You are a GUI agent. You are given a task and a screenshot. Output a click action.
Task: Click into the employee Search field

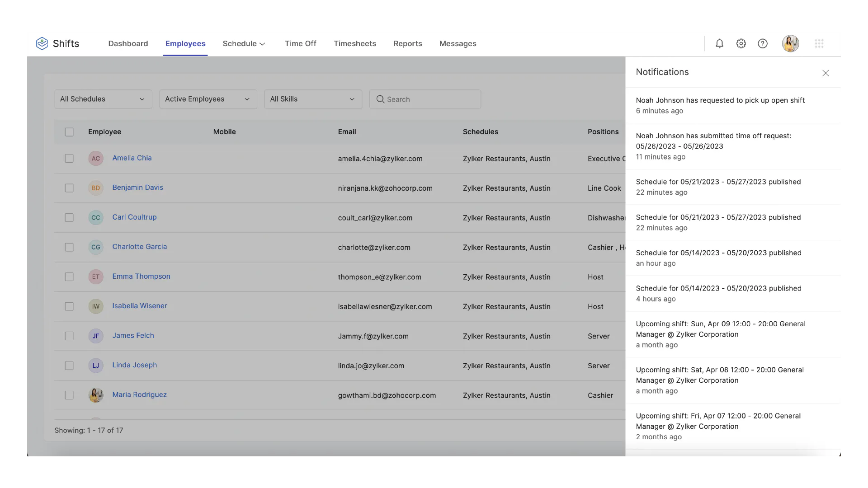[425, 99]
